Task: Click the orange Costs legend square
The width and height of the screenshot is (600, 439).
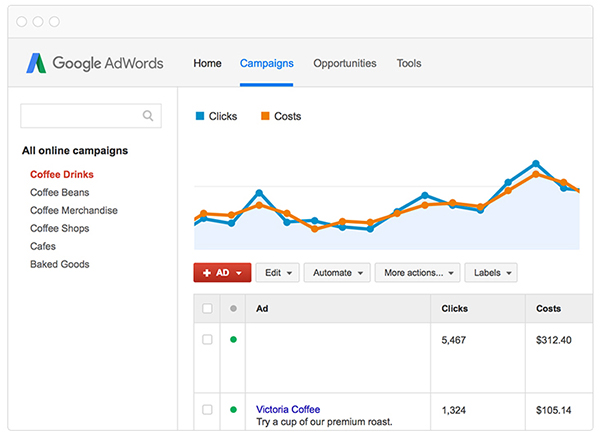Action: 265,116
